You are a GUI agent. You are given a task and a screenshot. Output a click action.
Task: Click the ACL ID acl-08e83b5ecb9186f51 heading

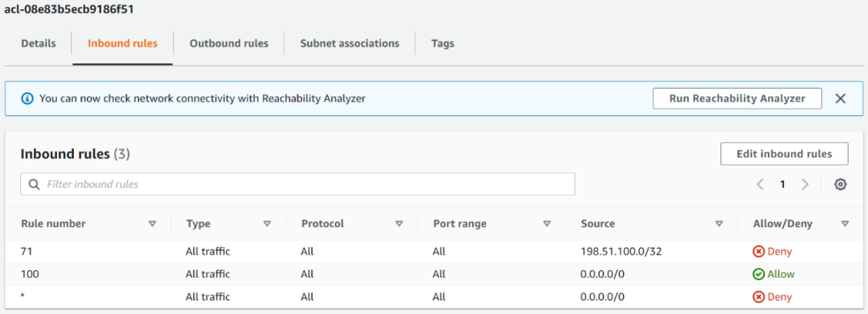(x=70, y=9)
